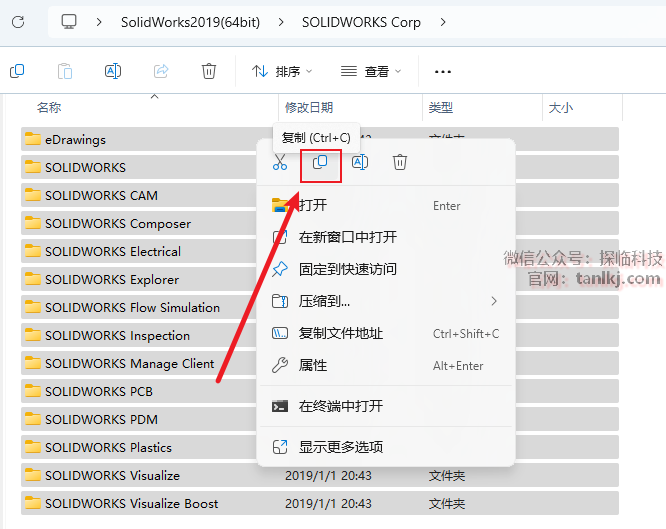Choose 打开 from context menu
This screenshot has width=666, height=529.
386,205
